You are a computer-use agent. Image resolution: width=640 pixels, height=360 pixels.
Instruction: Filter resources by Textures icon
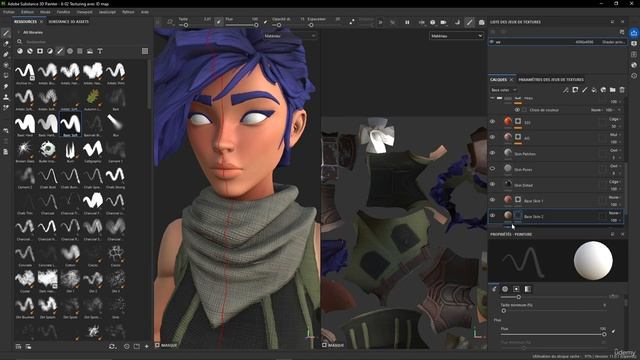click(x=80, y=51)
